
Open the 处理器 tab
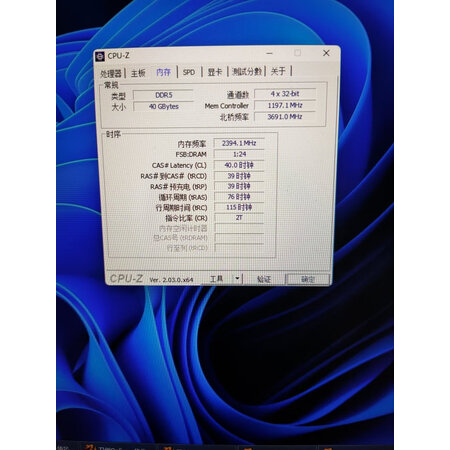[x=111, y=73]
